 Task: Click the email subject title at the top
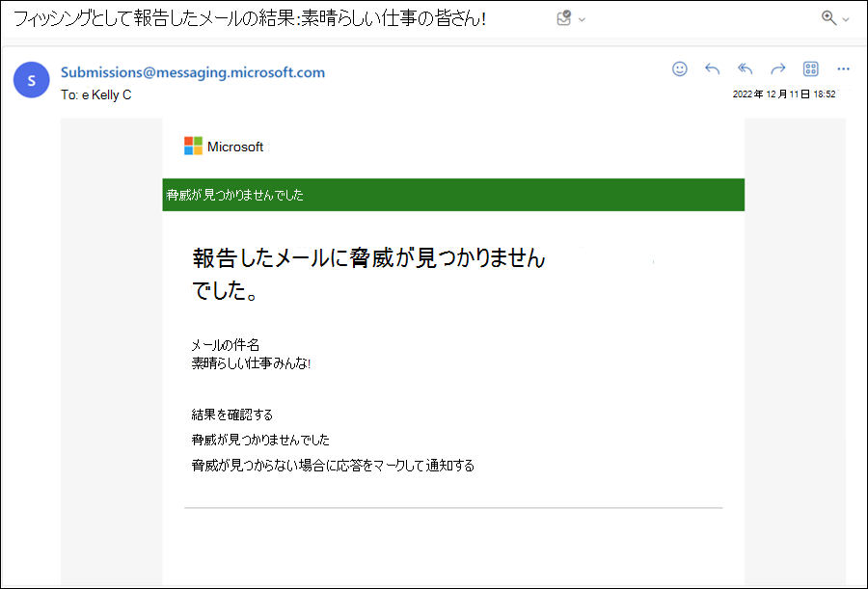(250, 19)
